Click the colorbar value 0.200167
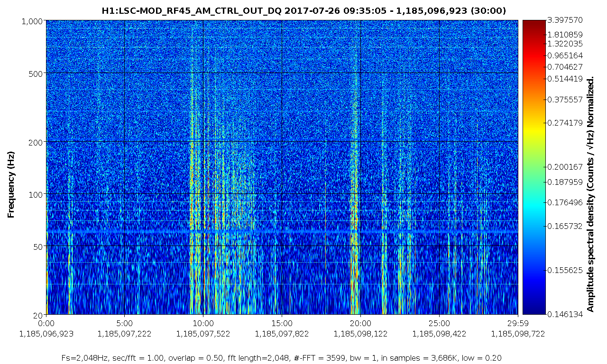Viewport: 607px width, 364px height. coord(565,167)
